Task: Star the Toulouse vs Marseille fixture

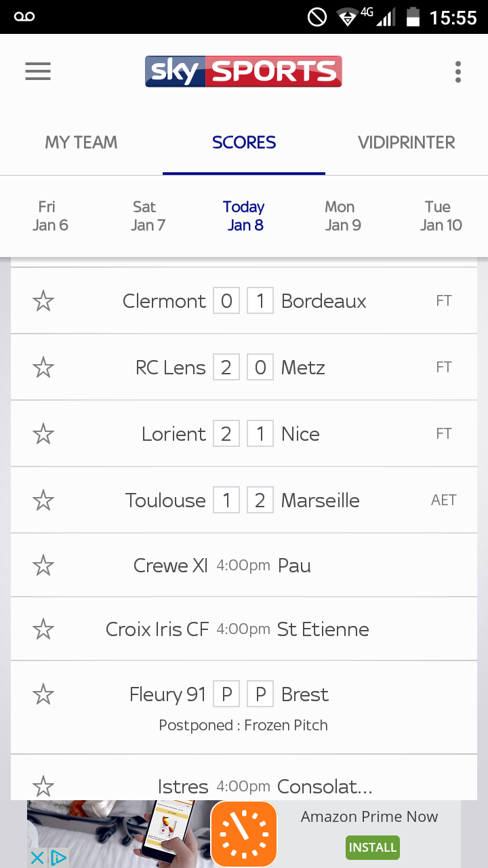Action: pyautogui.click(x=43, y=500)
